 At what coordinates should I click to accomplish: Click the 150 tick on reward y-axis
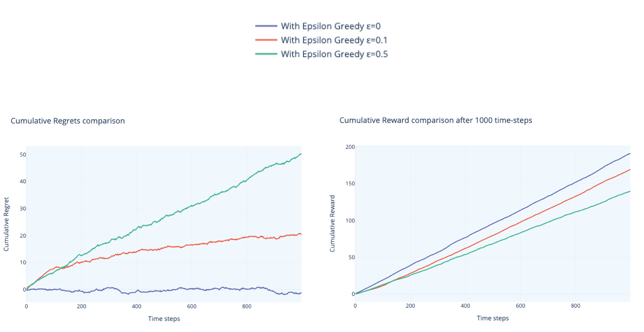(x=350, y=183)
